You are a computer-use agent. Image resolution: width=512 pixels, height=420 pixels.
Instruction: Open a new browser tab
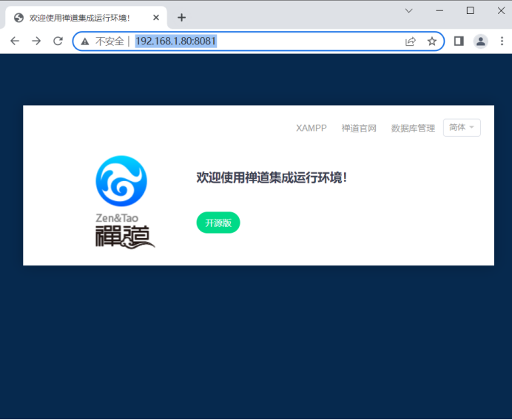click(x=181, y=17)
